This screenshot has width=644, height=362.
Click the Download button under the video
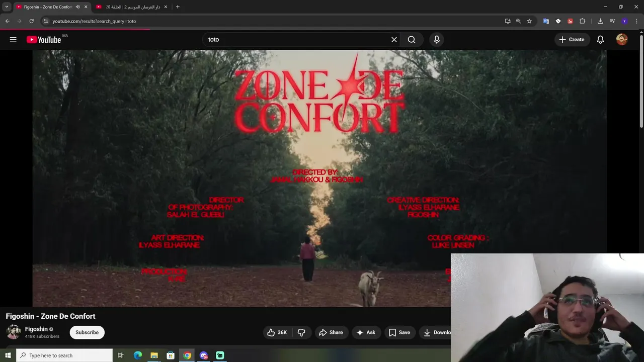[x=436, y=332]
